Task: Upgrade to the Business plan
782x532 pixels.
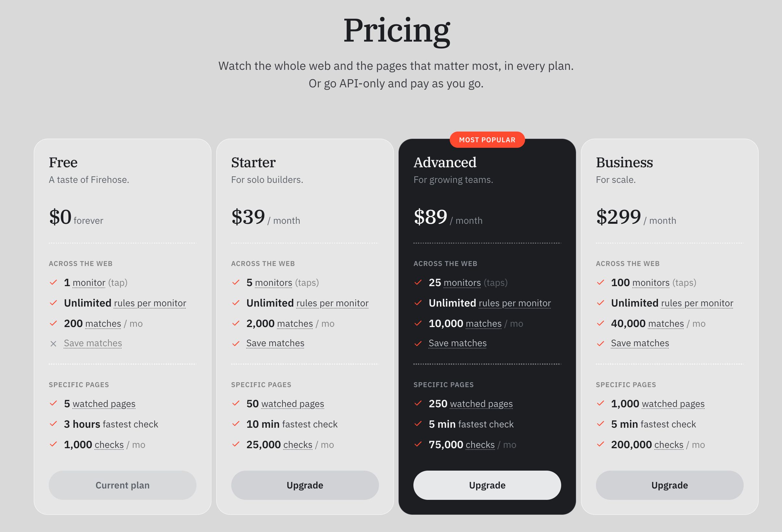Action: click(x=670, y=485)
